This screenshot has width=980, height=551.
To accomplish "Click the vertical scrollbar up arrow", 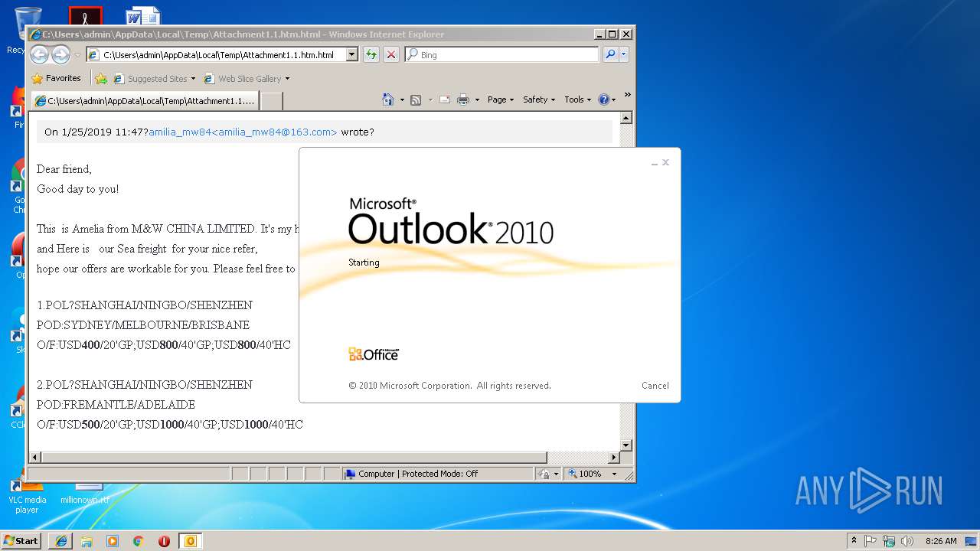I will [x=626, y=119].
